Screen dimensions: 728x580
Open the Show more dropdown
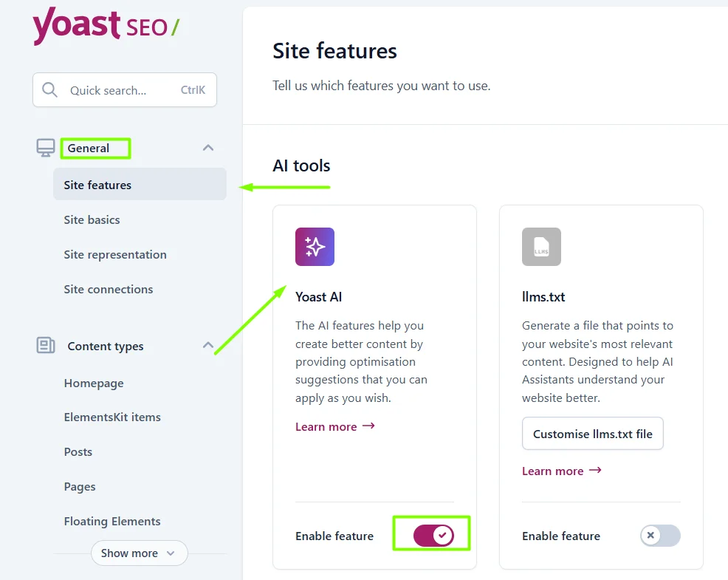click(139, 553)
